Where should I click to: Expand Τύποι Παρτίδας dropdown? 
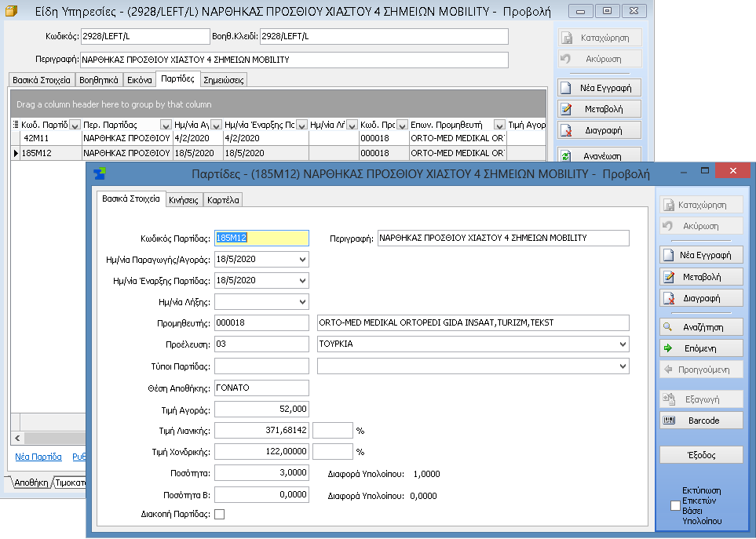(623, 366)
